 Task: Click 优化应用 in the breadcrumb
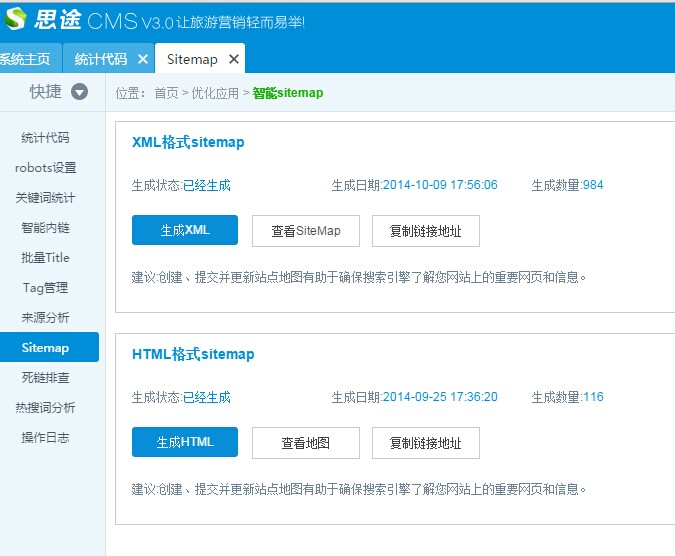click(215, 93)
